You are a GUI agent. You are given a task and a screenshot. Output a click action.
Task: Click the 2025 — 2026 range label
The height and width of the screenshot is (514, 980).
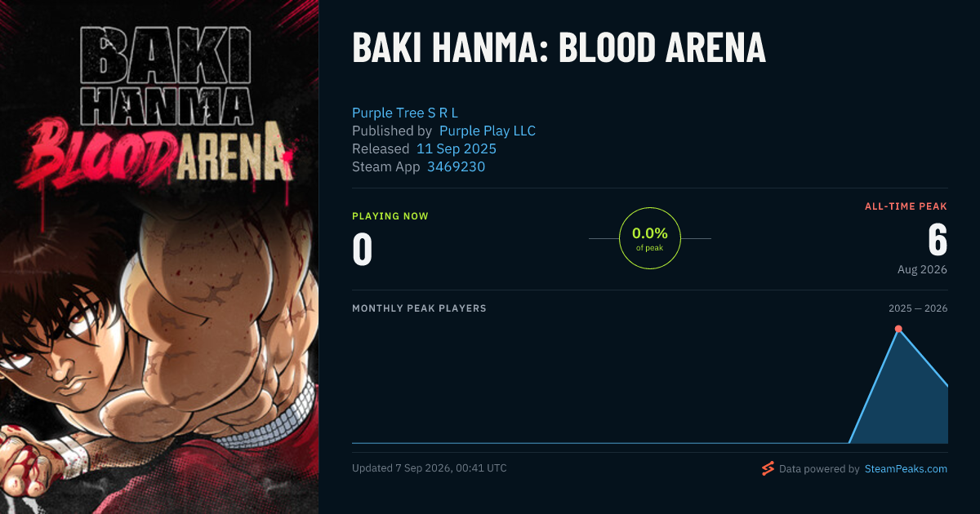(x=918, y=308)
